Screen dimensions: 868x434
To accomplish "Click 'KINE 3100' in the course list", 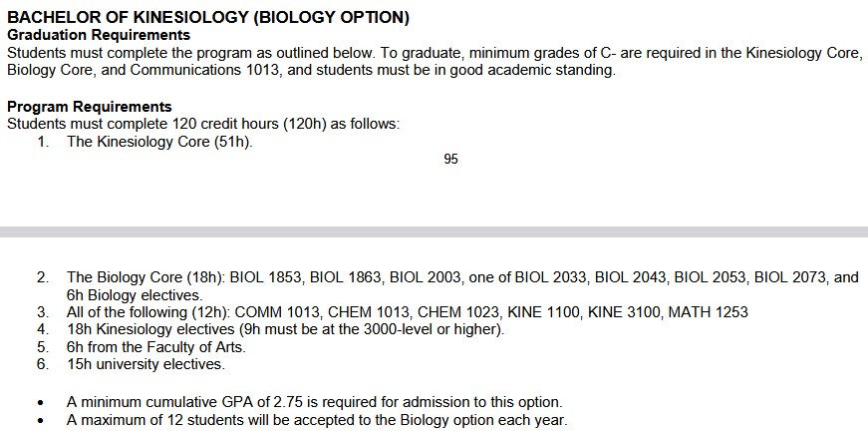I will pos(624,312).
